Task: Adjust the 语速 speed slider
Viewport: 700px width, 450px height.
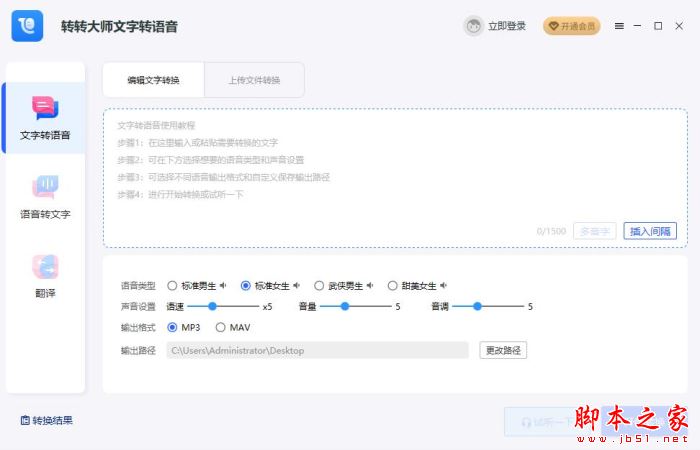Action: click(223, 306)
